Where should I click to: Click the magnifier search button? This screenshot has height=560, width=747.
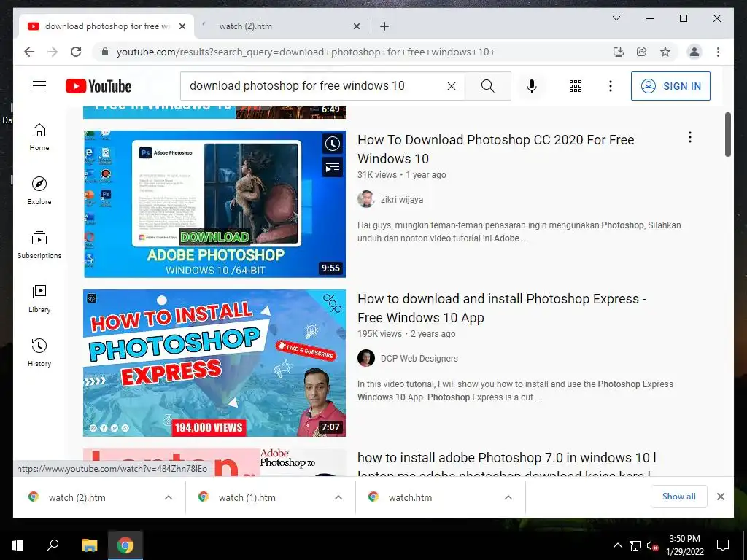point(487,86)
